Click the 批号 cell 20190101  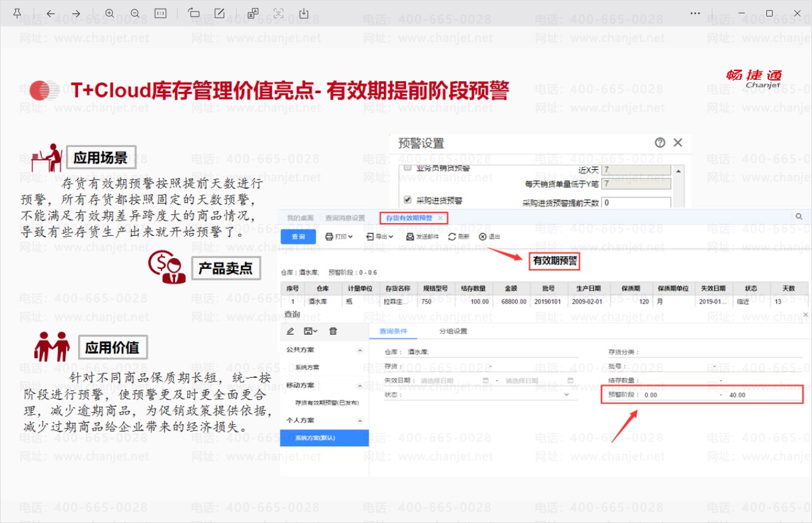548,302
